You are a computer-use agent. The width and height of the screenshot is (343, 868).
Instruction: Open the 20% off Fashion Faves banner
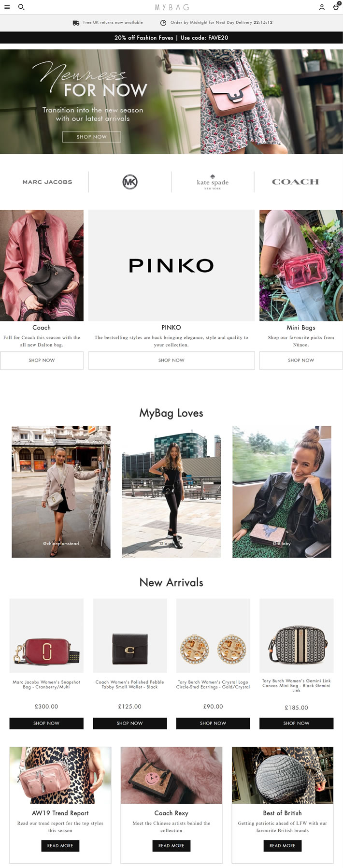click(x=171, y=38)
